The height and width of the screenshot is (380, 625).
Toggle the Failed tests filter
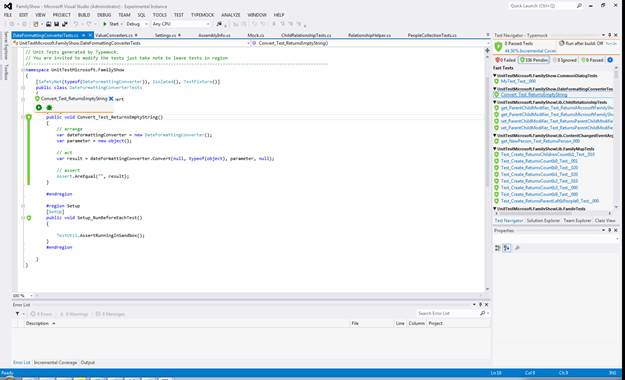point(505,60)
